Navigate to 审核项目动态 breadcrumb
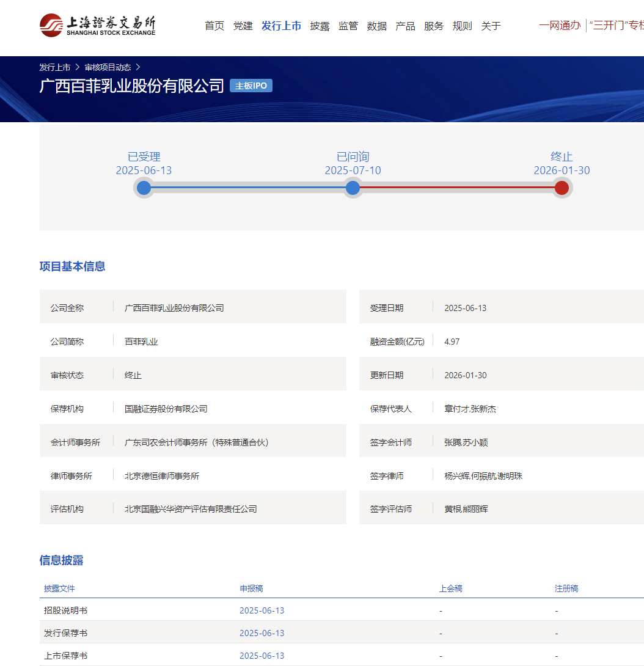Screen dimensions: 644x666 point(108,67)
